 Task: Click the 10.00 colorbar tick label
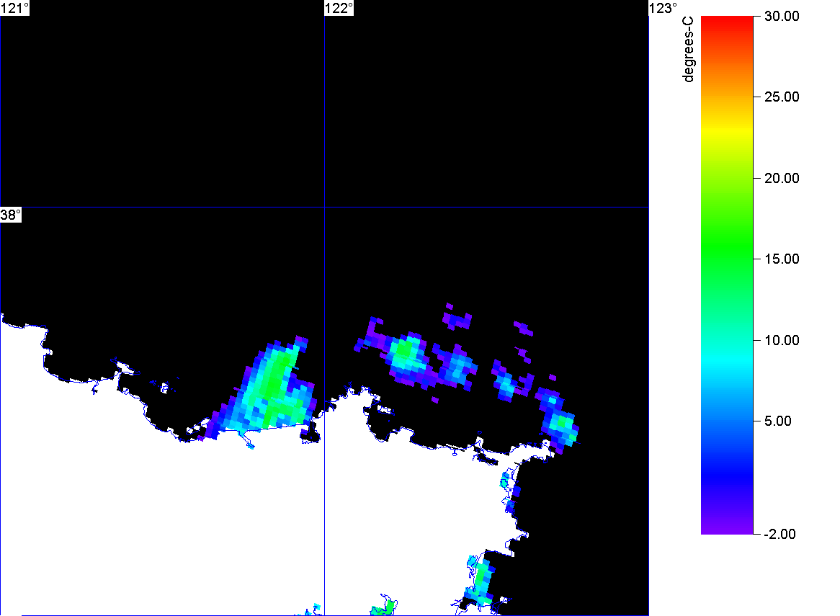pos(782,340)
